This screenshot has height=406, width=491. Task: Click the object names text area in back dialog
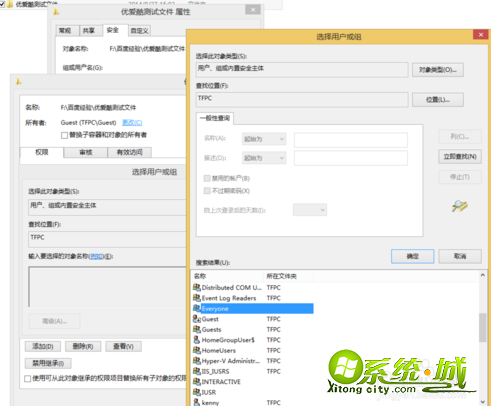pyautogui.click(x=107, y=287)
